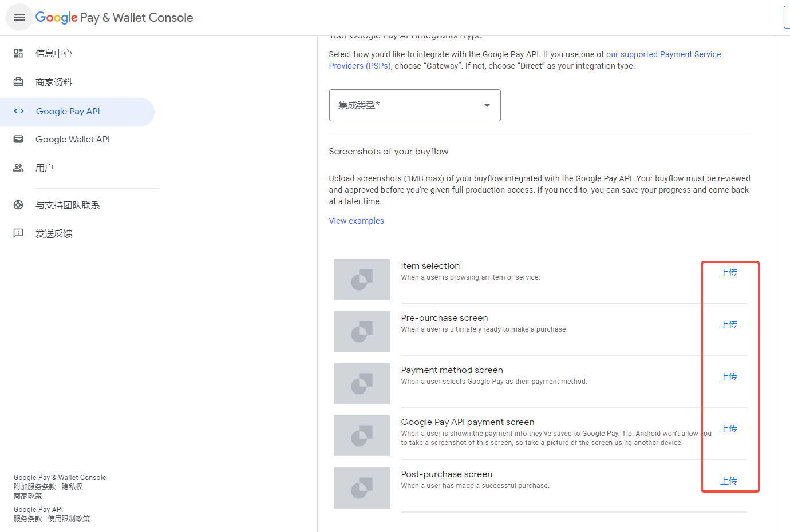Click the 'Payment method screen' row title
Viewport: 790px width, 532px height.
pyautogui.click(x=452, y=370)
